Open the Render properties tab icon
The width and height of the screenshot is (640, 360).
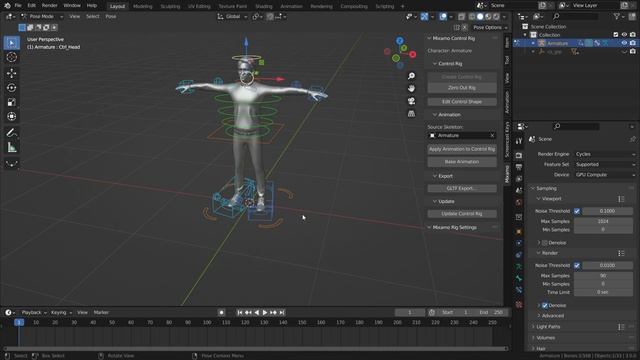(x=519, y=156)
